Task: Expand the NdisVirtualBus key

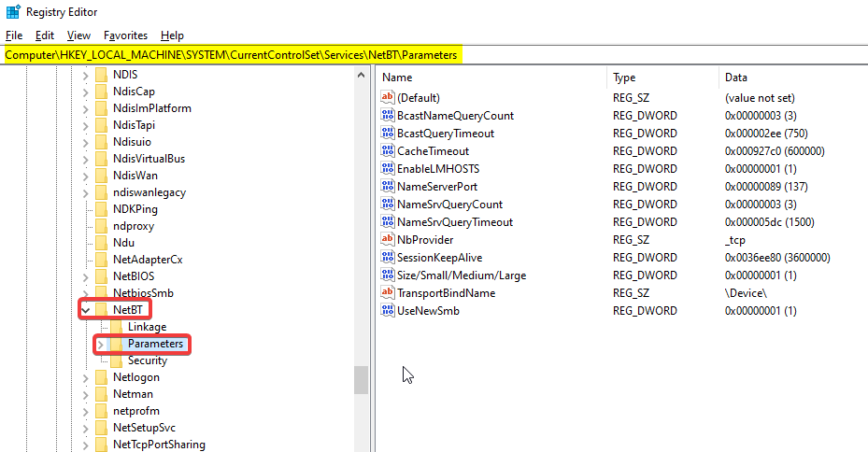Action: pos(86,160)
